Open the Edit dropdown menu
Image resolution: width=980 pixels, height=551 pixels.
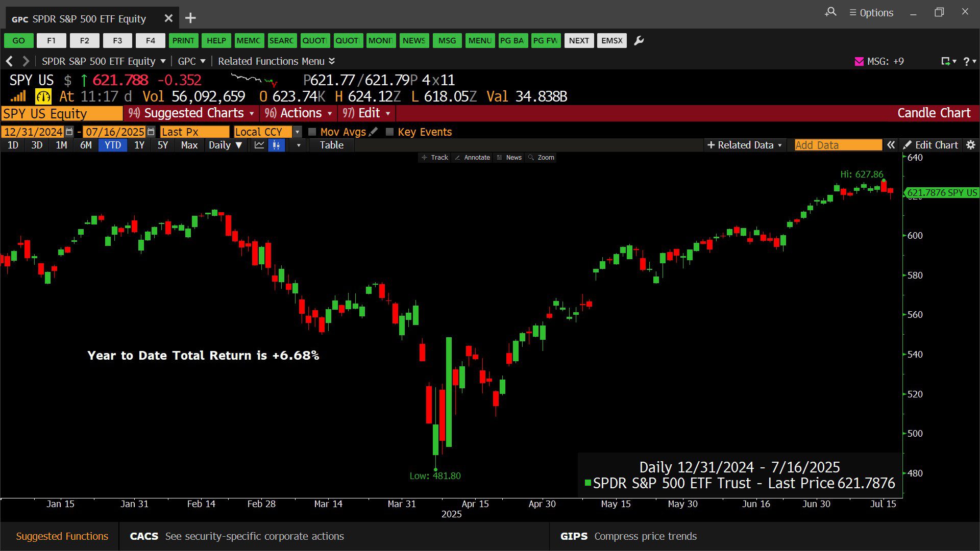[366, 113]
